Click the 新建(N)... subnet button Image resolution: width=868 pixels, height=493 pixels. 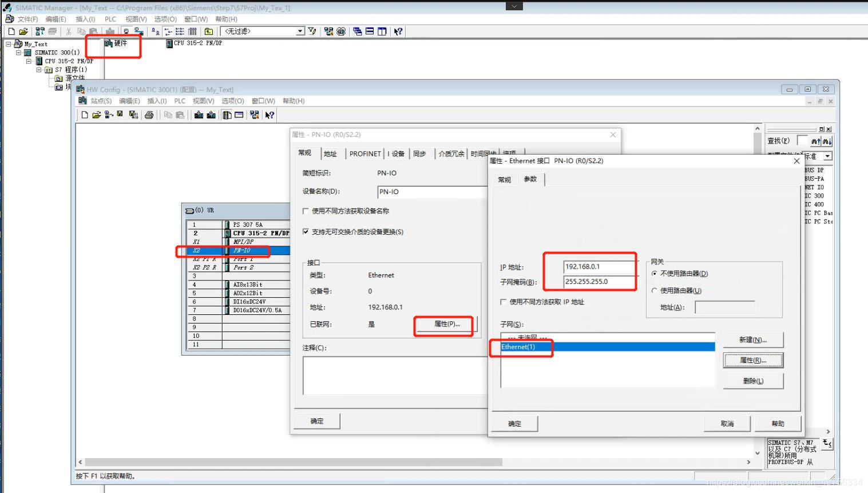(753, 340)
